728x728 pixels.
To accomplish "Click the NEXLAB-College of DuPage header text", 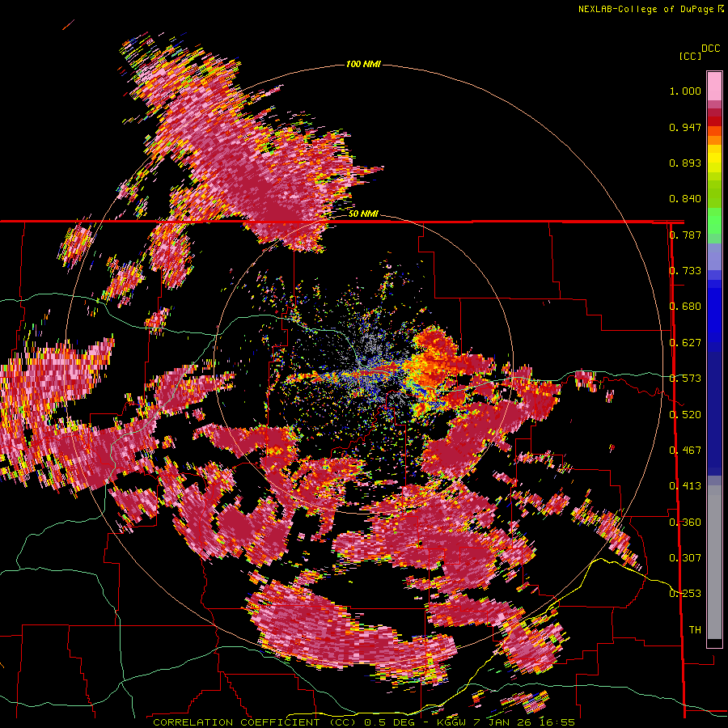I will [645, 9].
